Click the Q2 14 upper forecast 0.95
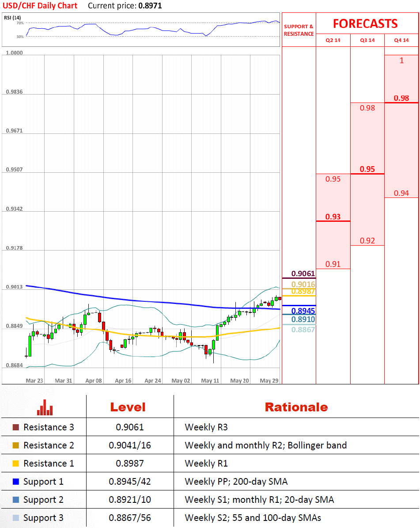 pos(333,179)
